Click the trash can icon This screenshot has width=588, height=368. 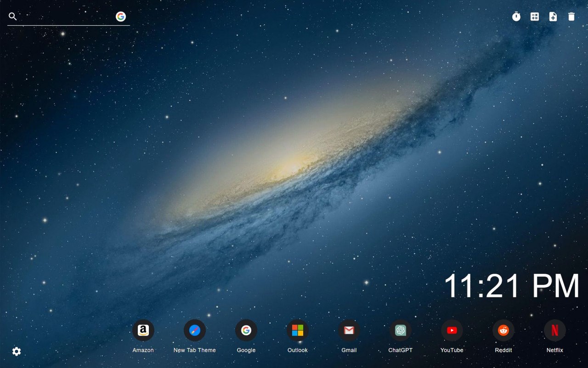pos(571,17)
